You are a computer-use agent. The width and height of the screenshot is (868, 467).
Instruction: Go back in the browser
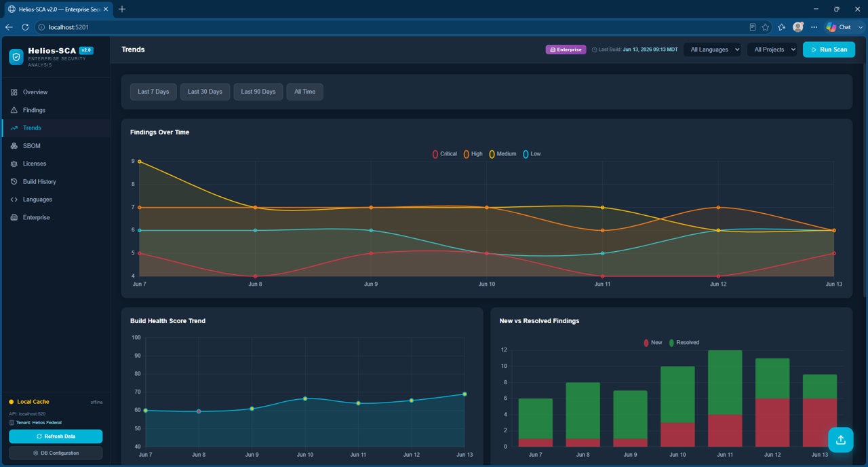coord(9,27)
